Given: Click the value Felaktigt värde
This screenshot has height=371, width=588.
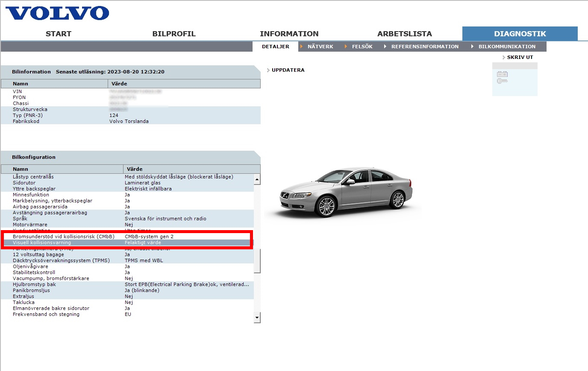Looking at the screenshot, I should coord(143,242).
